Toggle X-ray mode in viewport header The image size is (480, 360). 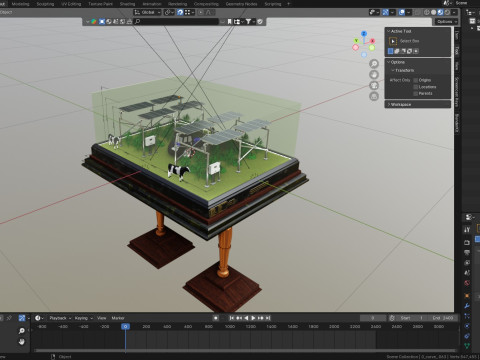pyautogui.click(x=418, y=12)
